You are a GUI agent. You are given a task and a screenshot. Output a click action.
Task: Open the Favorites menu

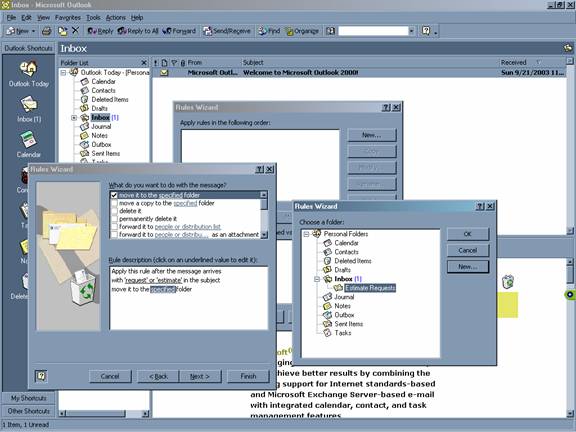[x=68, y=17]
